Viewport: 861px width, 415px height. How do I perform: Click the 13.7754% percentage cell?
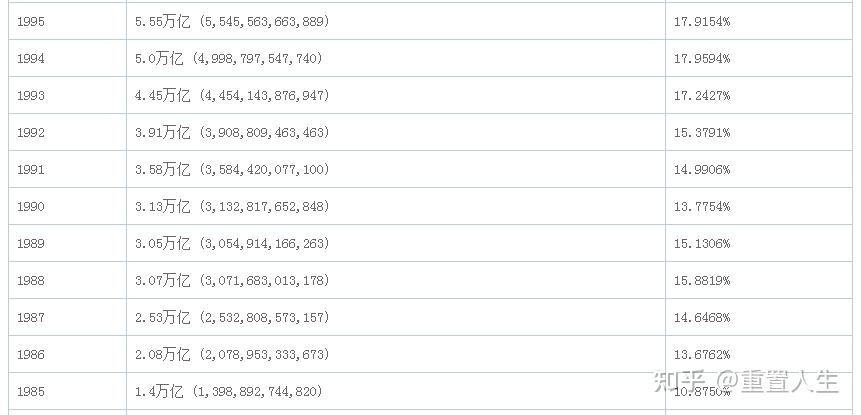coord(702,206)
